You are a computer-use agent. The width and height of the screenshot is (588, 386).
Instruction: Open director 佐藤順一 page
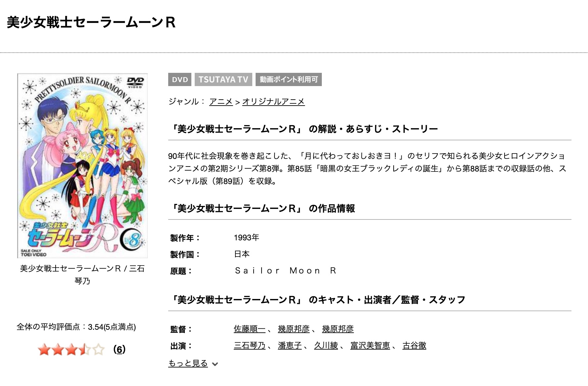click(x=250, y=329)
